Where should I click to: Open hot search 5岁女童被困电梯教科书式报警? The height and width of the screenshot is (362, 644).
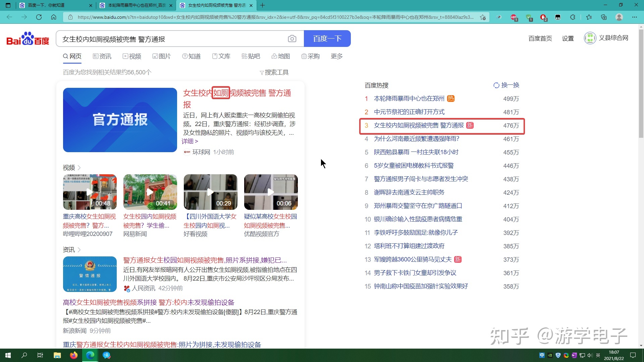(x=414, y=166)
